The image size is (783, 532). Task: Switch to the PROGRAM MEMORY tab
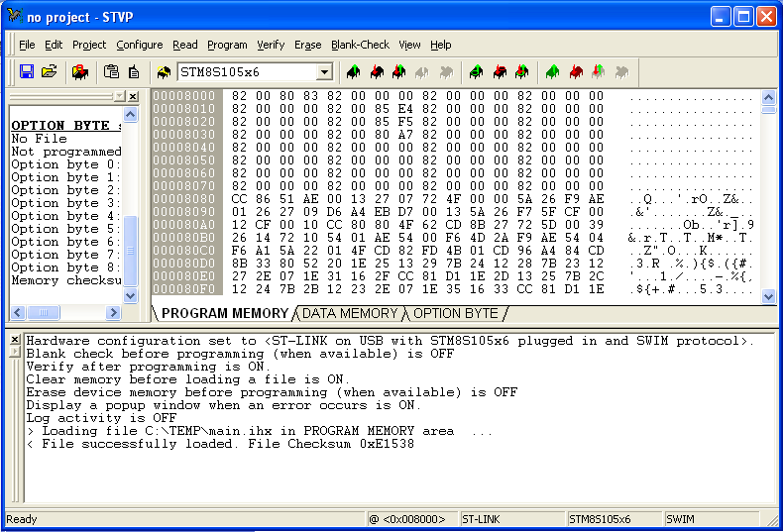pos(225,313)
